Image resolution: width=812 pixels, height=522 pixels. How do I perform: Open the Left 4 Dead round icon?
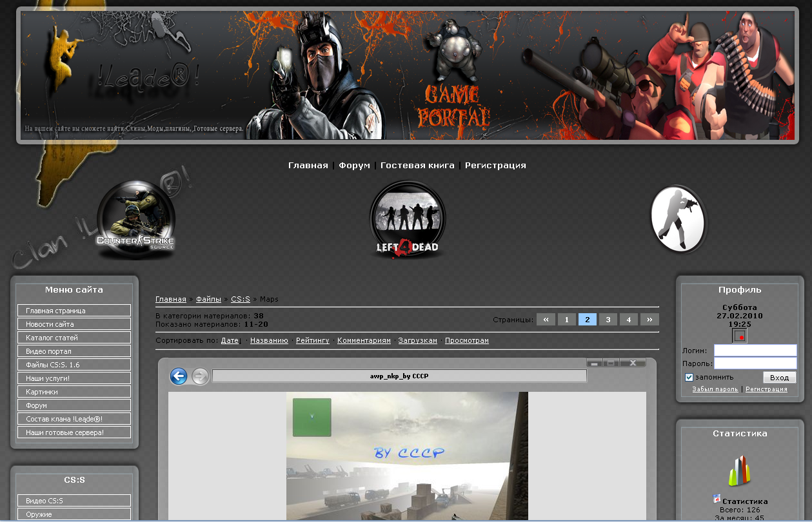coord(407,219)
